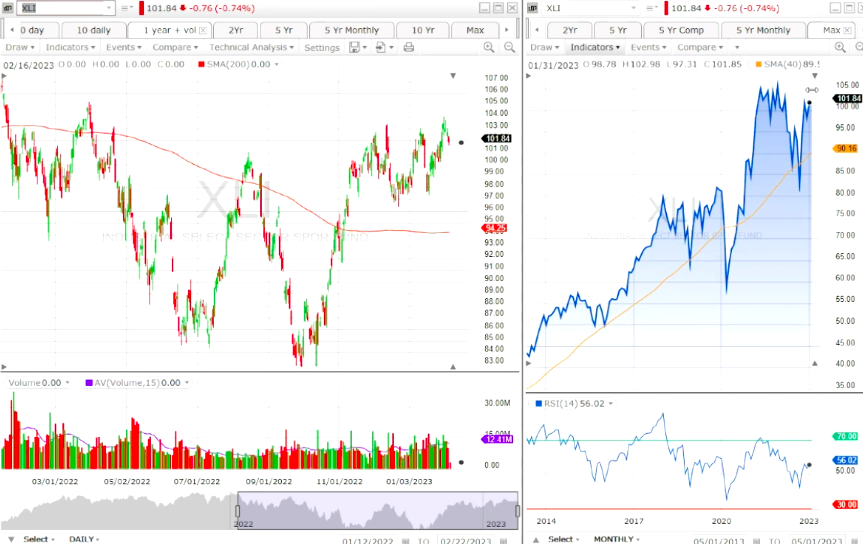863x544 pixels.
Task: Switch to the '10 daily' tab
Action: pos(94,30)
